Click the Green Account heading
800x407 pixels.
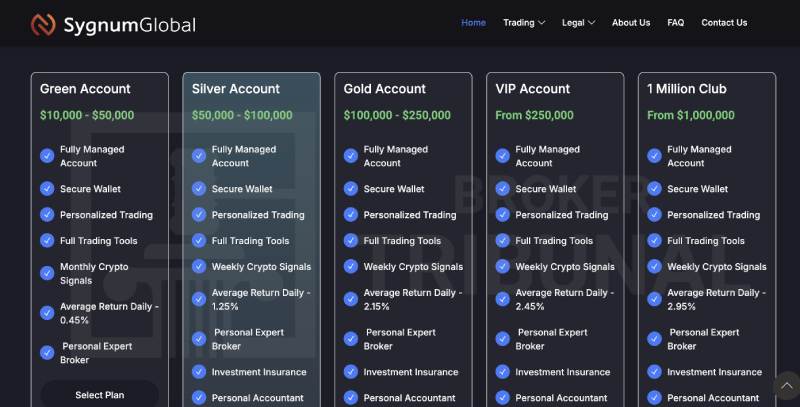coord(85,89)
